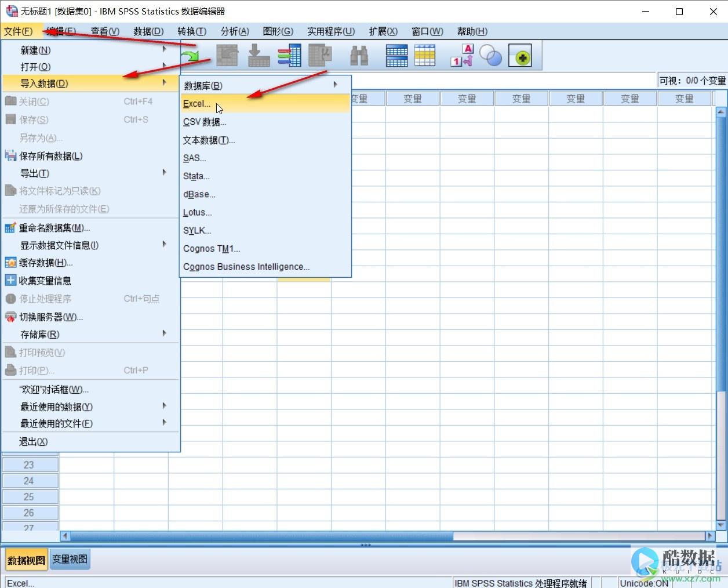Choose SAS... import option
This screenshot has height=588, width=728.
coord(265,158)
